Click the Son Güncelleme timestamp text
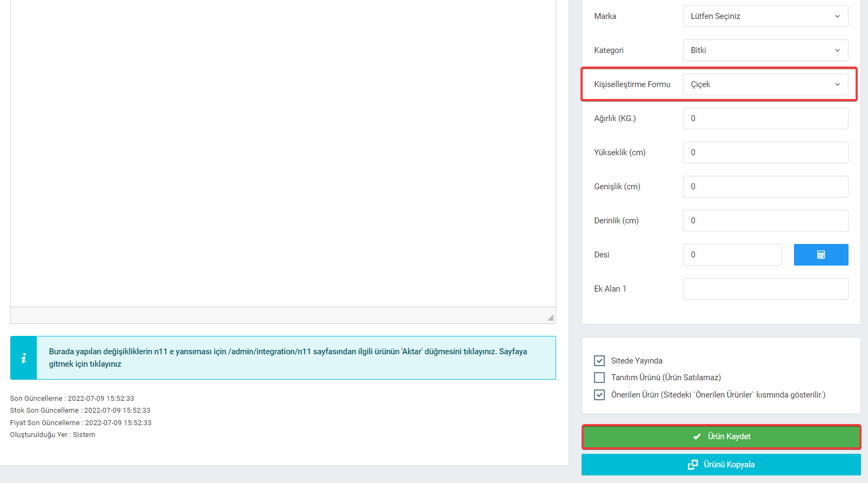Screen dimensions: 868x483 pos(72,399)
